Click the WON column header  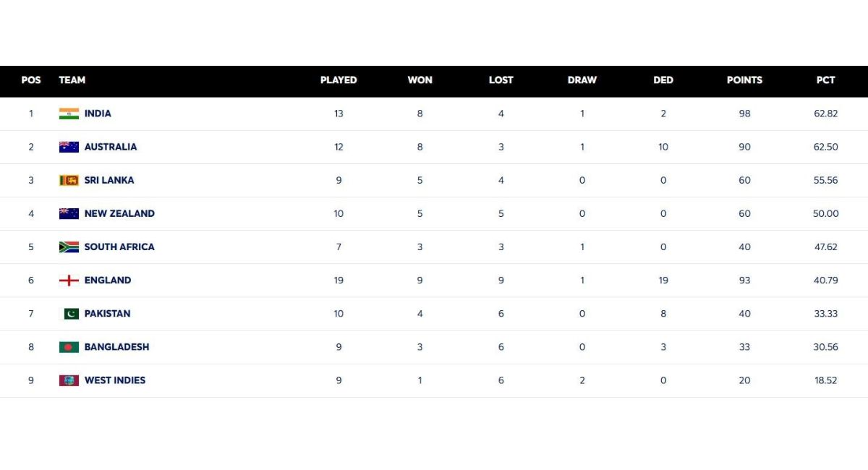click(x=420, y=80)
